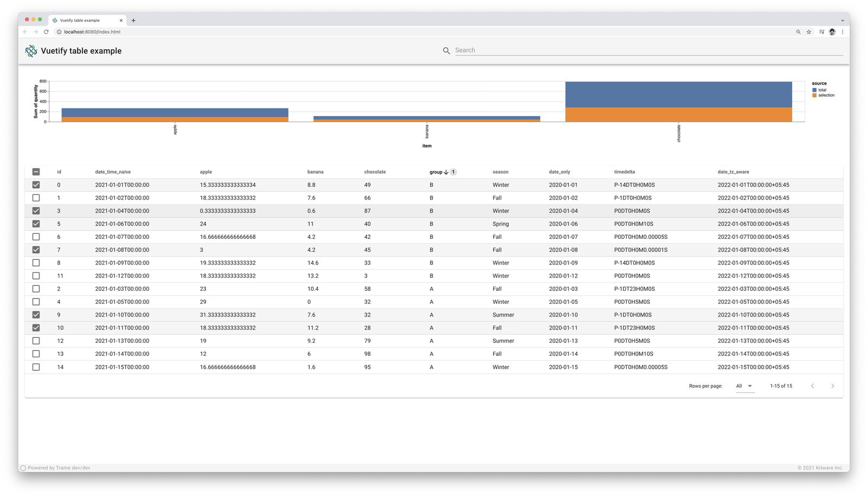868x496 pixels.
Task: Open the browser three-dot menu
Action: 843,32
